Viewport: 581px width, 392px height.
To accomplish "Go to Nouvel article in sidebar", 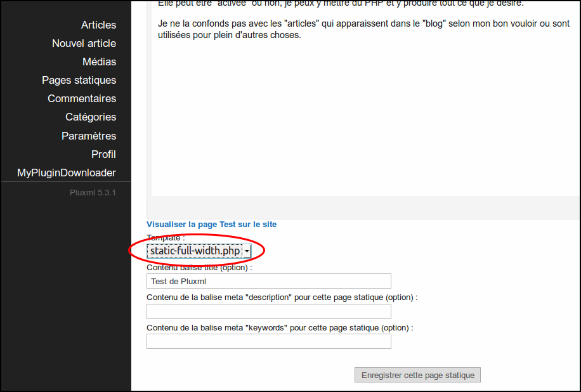I will point(84,44).
